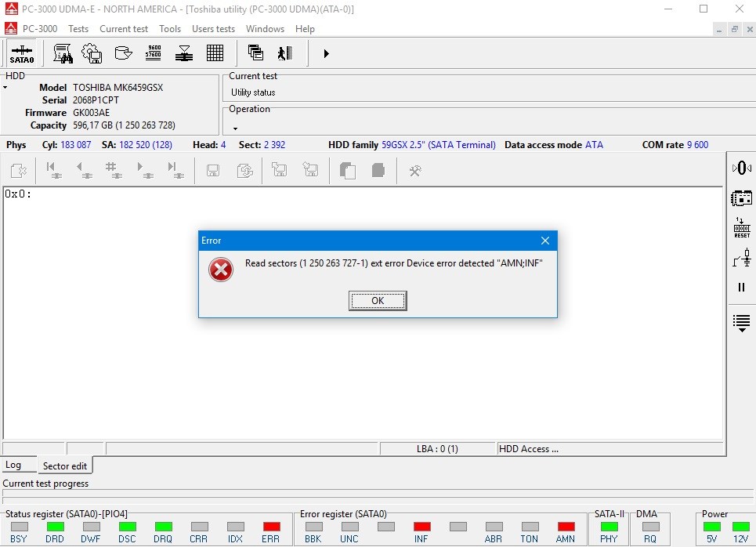
Task: Click the 9600/57600 COM baud rate icon
Action: (154, 53)
